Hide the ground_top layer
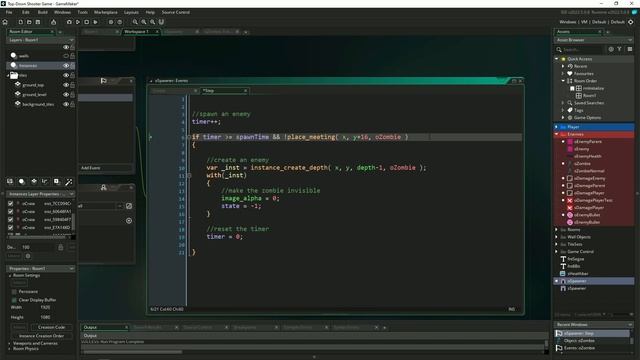The image size is (640, 360). coord(66,85)
